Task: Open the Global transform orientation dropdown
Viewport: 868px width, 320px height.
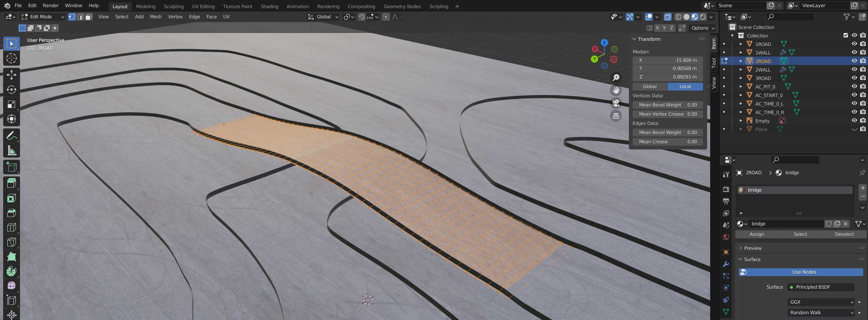Action: tap(323, 17)
